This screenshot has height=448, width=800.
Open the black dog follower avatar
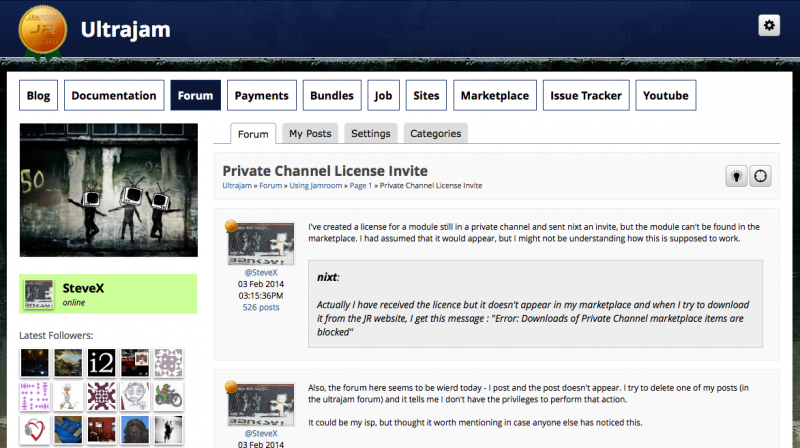(135, 430)
